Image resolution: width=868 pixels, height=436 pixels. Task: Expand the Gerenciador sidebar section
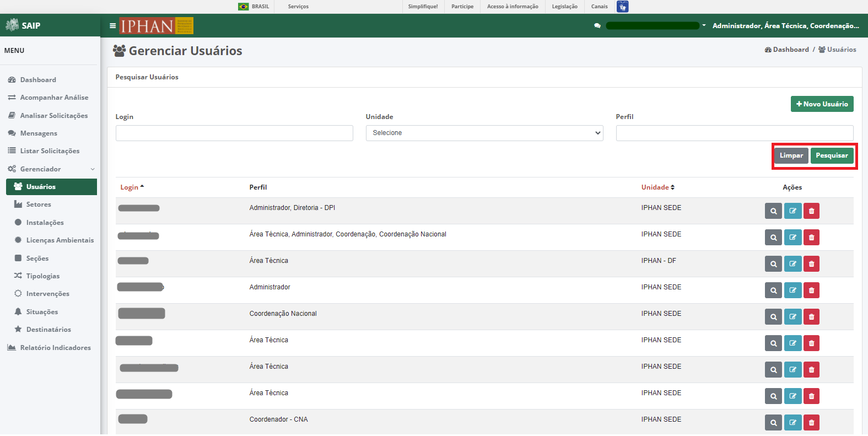coord(51,169)
